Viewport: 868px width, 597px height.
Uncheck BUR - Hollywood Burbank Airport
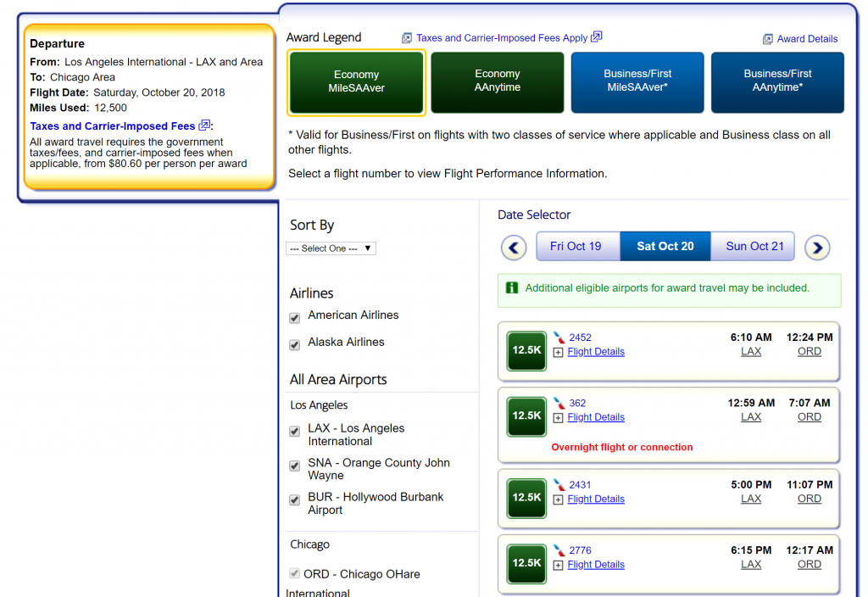pos(294,500)
